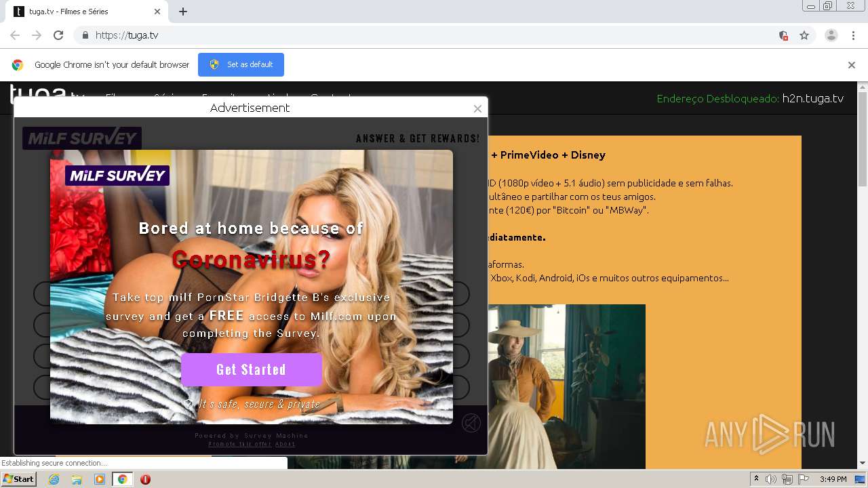Screen dimensions: 868x488
Task: Open the Windows Start menu
Action: (19, 479)
